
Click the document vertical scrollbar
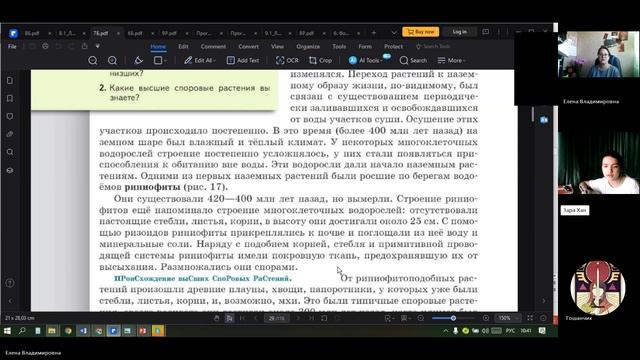point(533,114)
